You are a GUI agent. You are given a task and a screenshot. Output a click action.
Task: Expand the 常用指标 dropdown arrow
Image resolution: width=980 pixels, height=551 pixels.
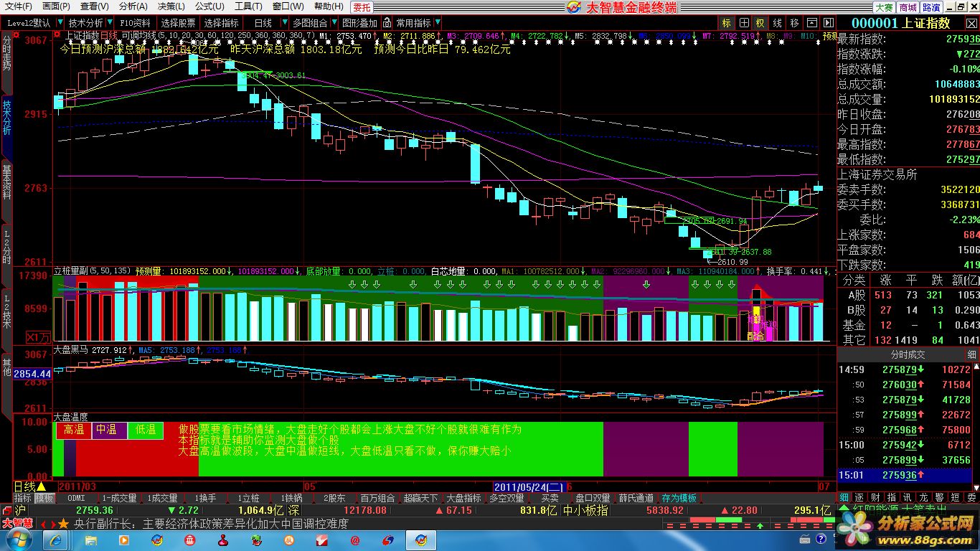pos(438,23)
